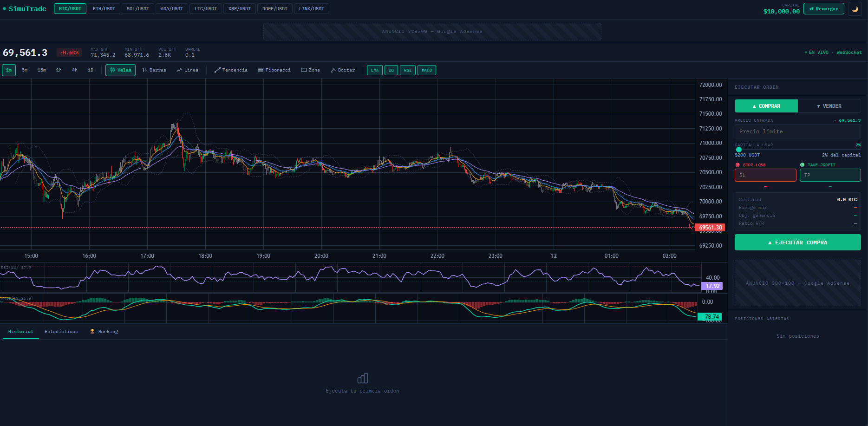Viewport: 868px width, 426px height.
Task: Switch to dark/light theme via moon icon
Action: [x=855, y=8]
